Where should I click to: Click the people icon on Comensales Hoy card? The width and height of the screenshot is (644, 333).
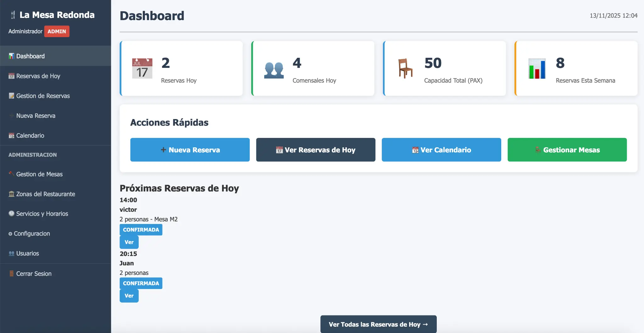(x=274, y=70)
